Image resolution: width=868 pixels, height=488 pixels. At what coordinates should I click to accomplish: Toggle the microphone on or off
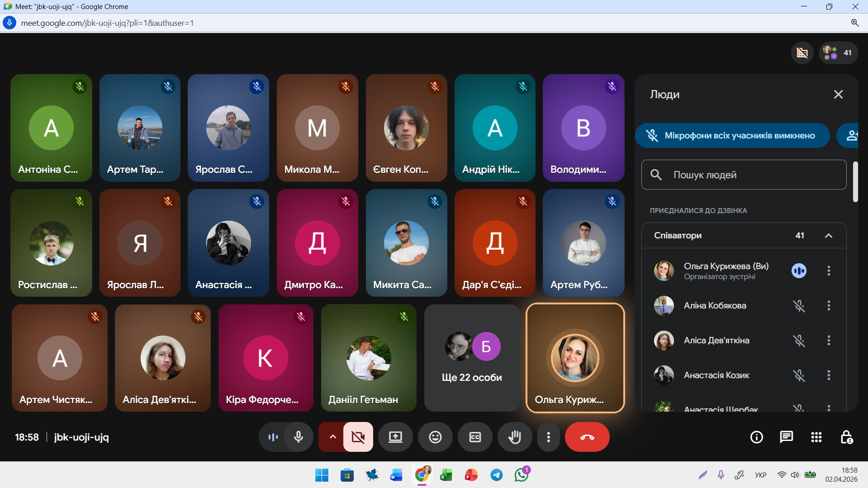298,437
